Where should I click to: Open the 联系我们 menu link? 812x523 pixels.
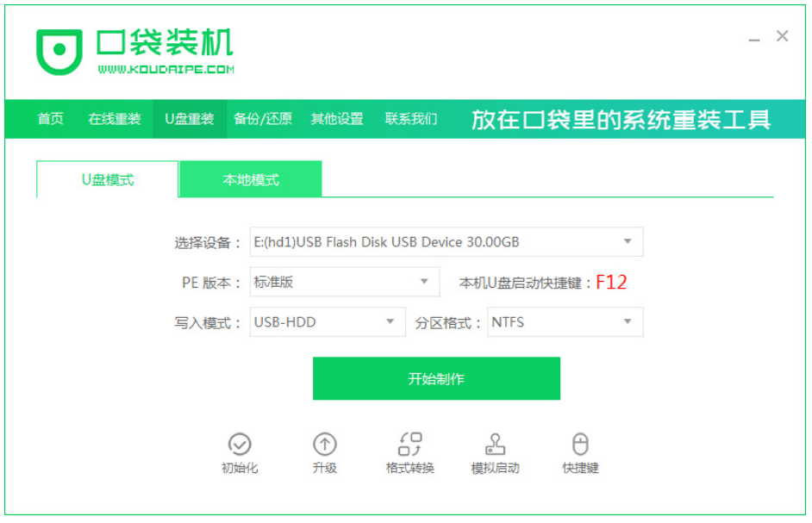tap(411, 119)
